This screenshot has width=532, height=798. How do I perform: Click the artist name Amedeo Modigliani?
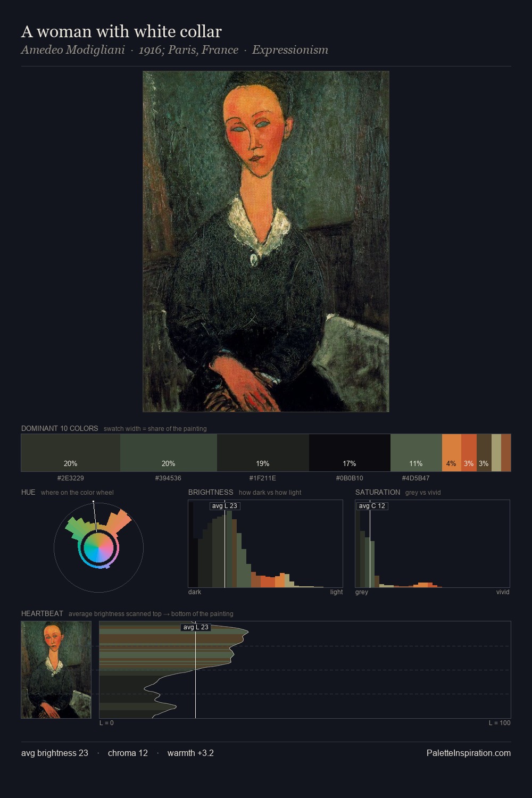point(73,50)
